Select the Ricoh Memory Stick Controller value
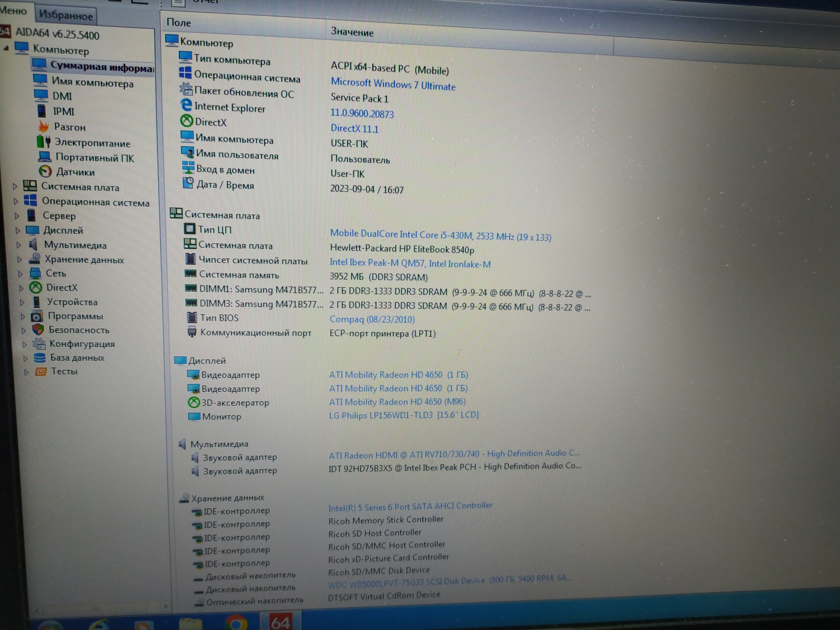The width and height of the screenshot is (840, 630). tap(385, 520)
